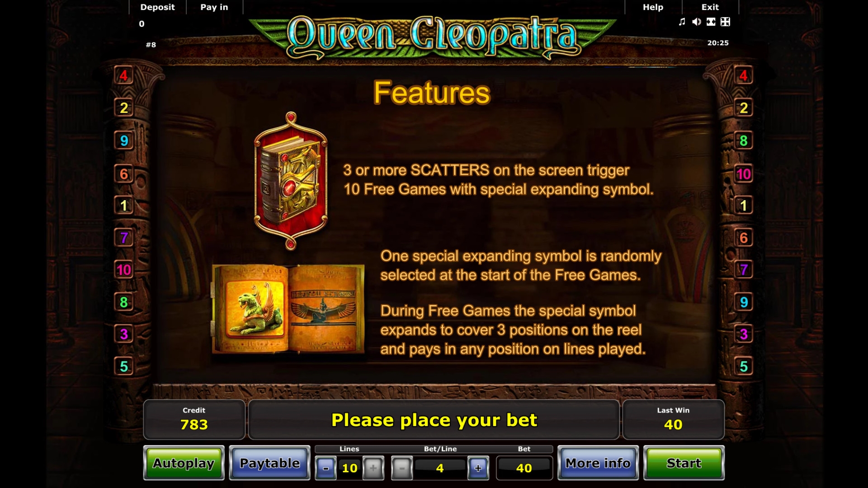The width and height of the screenshot is (868, 488).
Task: Click the open book expanding symbol
Action: 288,308
